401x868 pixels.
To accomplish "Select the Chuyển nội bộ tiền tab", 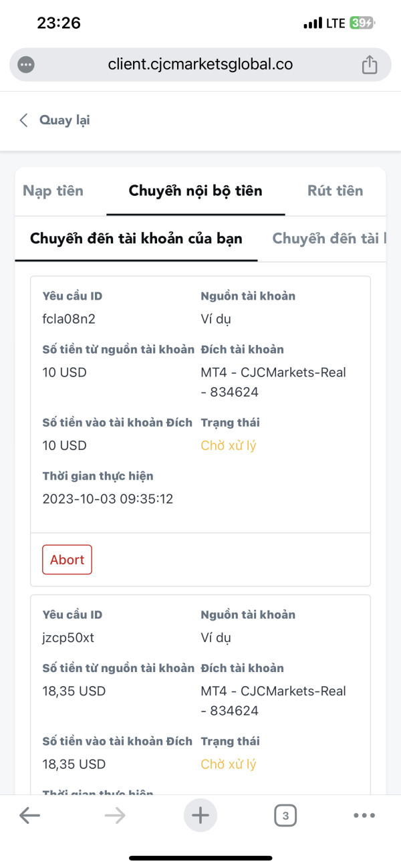I will point(195,191).
